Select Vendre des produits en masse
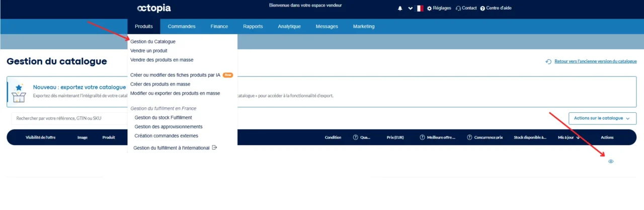Screen dimensions: 644x210 pyautogui.click(x=162, y=60)
